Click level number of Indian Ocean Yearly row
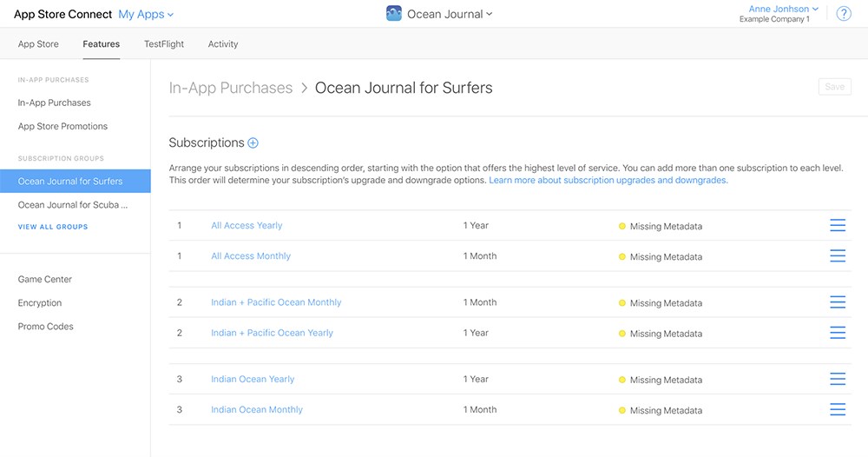The image size is (868, 457). pos(180,380)
